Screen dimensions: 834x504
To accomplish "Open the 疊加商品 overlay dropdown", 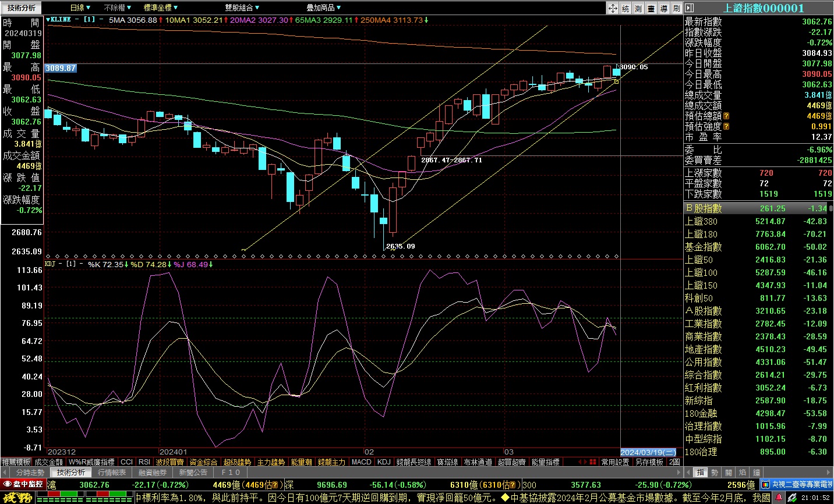I will [324, 8].
